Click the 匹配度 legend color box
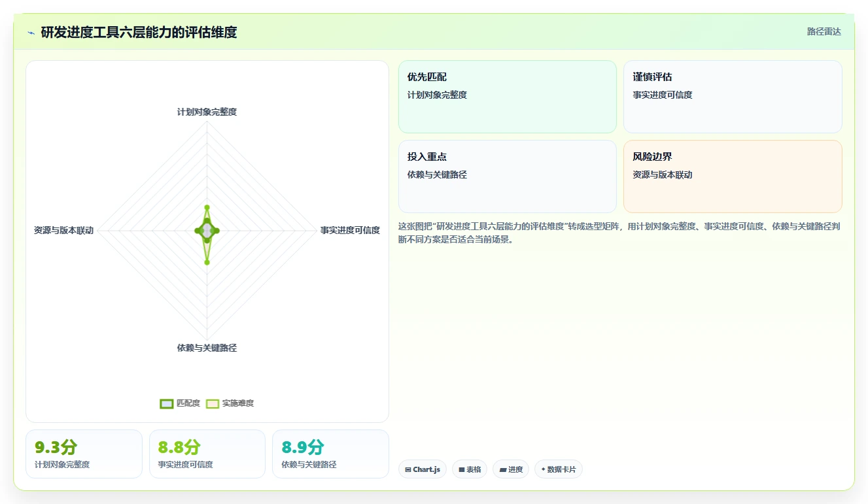The width and height of the screenshot is (868, 504). tap(167, 403)
